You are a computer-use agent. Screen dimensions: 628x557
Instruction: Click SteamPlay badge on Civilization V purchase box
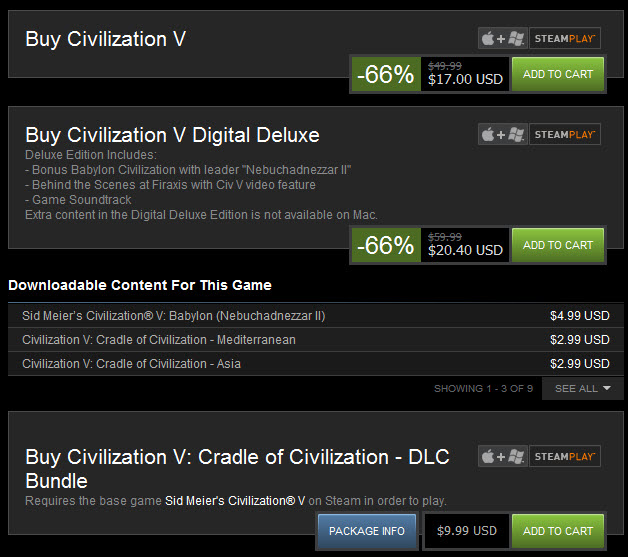pos(565,38)
